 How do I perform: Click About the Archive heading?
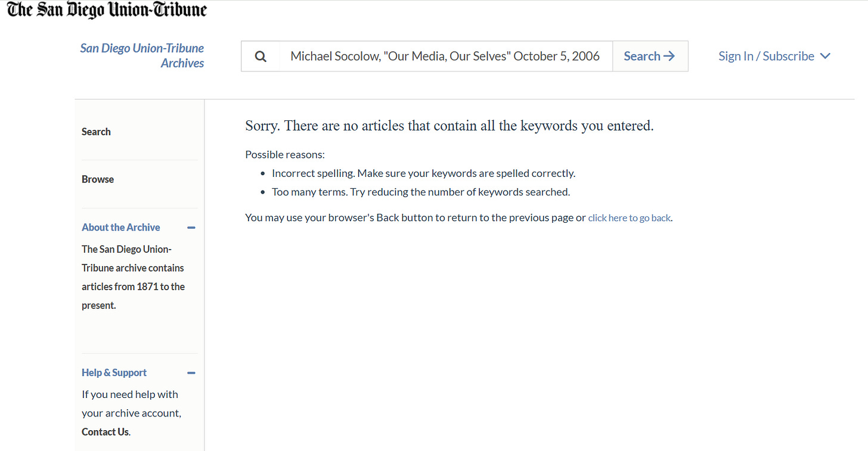tap(121, 227)
